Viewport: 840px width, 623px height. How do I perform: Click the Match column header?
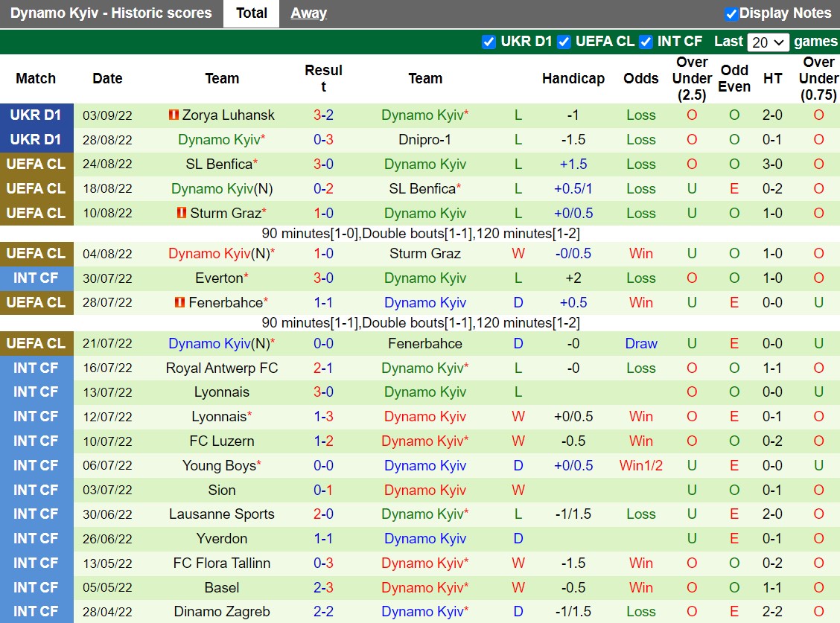(36, 78)
